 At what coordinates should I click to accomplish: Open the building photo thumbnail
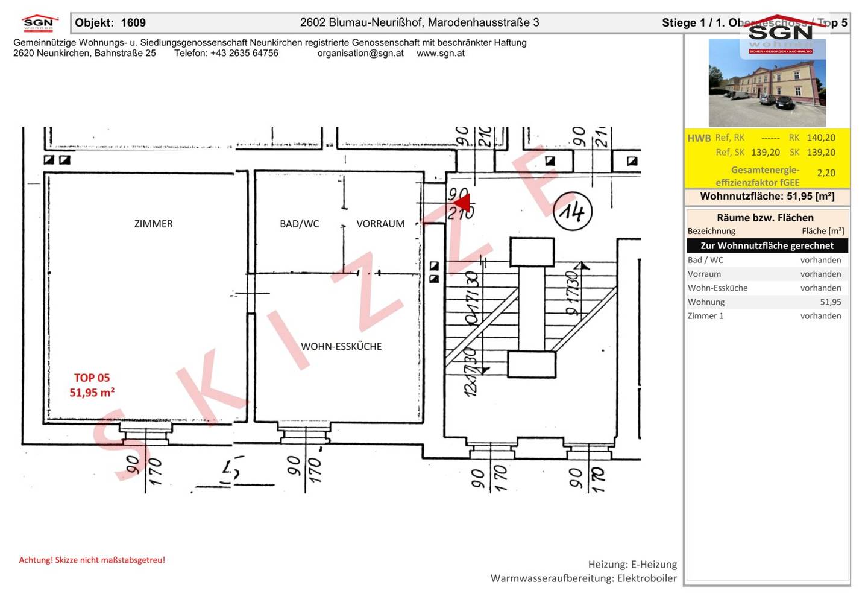[x=767, y=83]
